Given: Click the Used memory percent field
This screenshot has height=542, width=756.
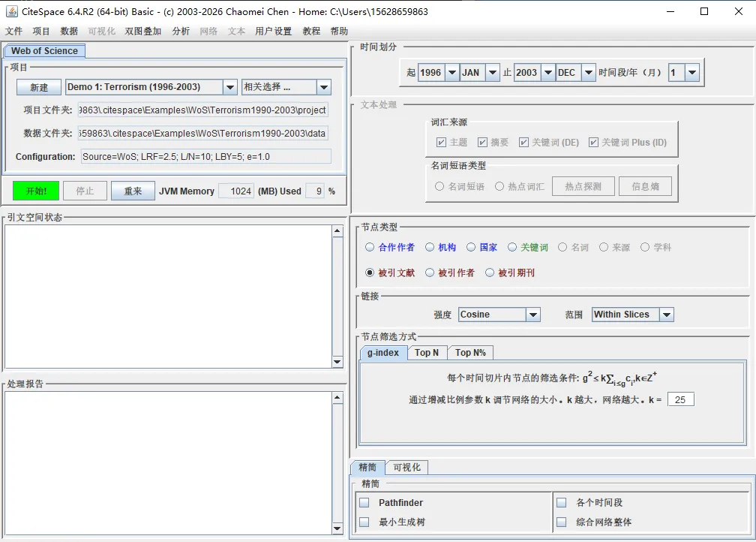Looking at the screenshot, I should click(315, 191).
